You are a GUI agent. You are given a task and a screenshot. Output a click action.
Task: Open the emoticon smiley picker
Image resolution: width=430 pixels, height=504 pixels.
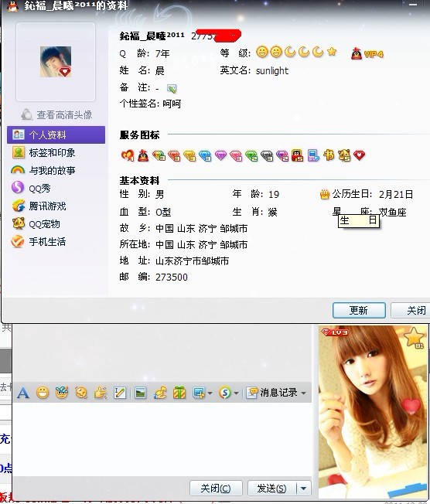click(x=43, y=393)
